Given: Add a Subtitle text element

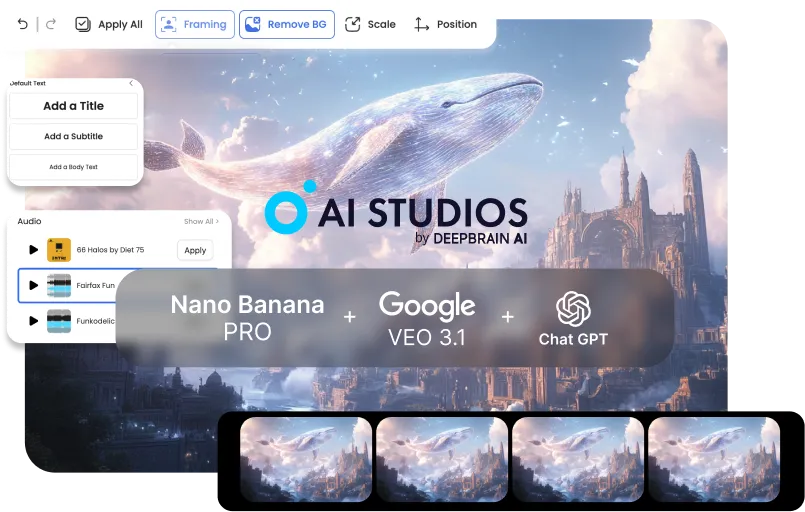Looking at the screenshot, I should 73,136.
